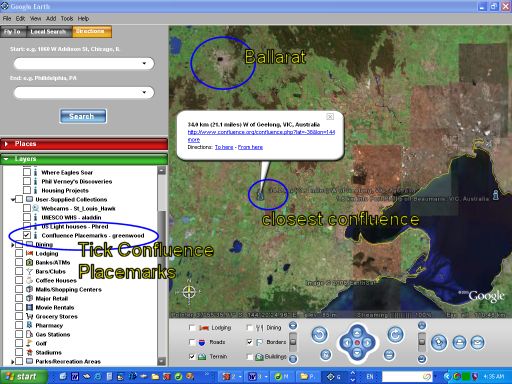Screen dimensions: 512x384
Task: Enable the Roads checkbox below the map
Action: tap(192, 342)
